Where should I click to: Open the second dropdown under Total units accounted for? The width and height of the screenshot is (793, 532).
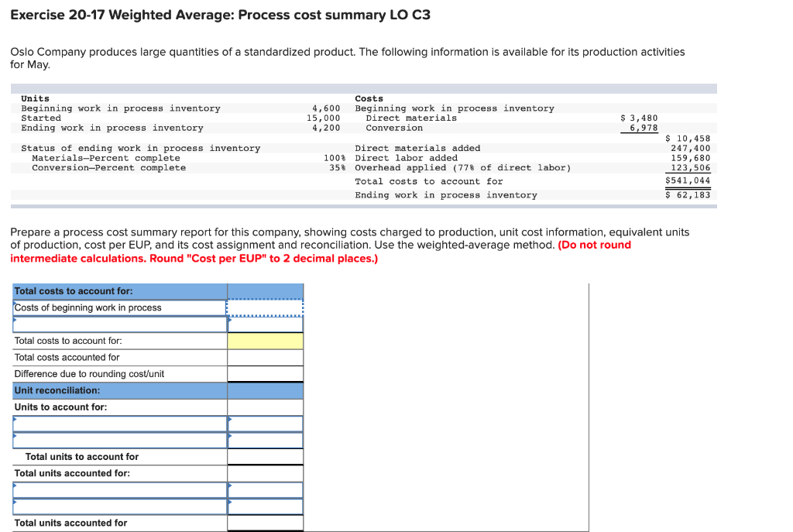pyautogui.click(x=116, y=506)
